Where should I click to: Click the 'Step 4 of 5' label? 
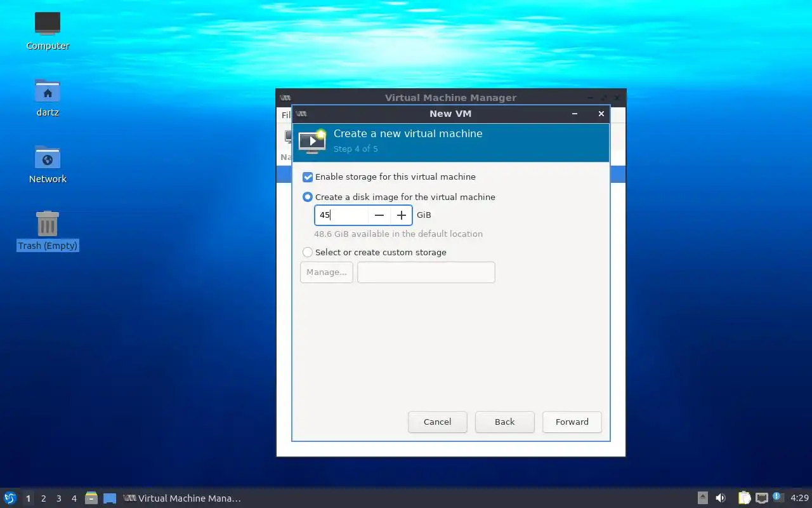pos(356,149)
